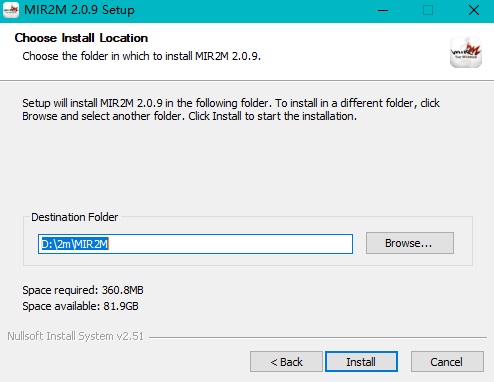Viewport: 494px width, 382px height.
Task: Click the "Choose the folder in which" subtitle
Action: tap(141, 56)
